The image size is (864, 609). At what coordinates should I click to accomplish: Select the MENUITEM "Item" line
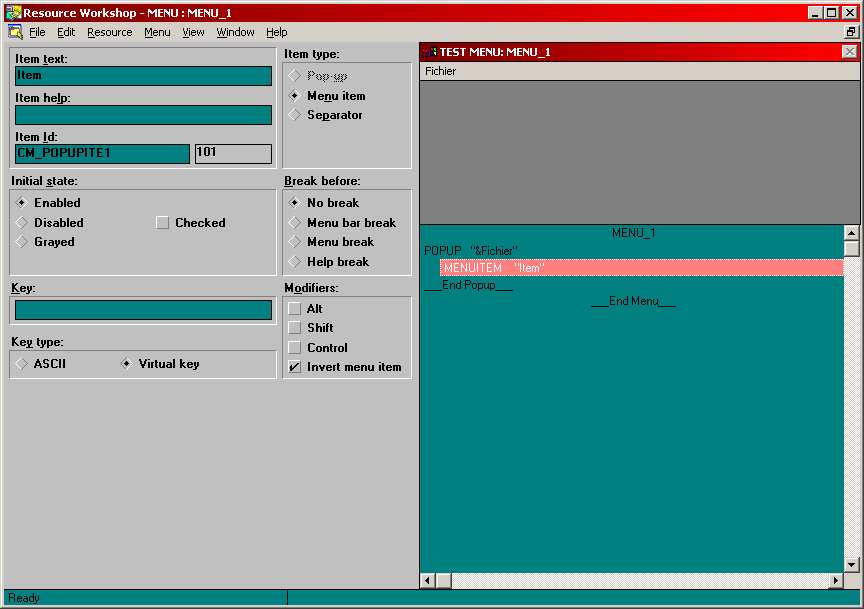(x=640, y=268)
